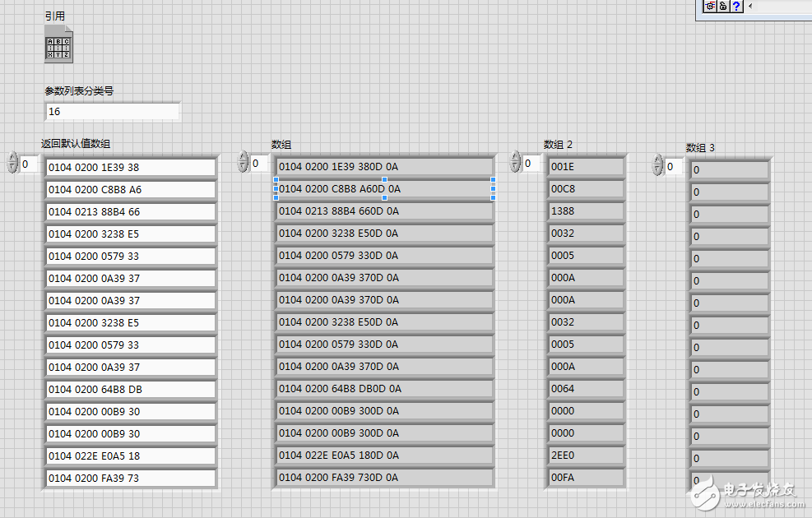Viewport: 812px width, 518px height.
Task: Click indicator 0104 0200 FA39 730D 0A
Action: (384, 478)
